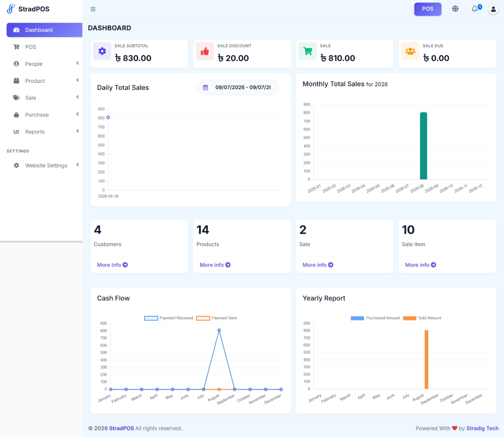
Task: Click the notification count badge
Action: (479, 6)
